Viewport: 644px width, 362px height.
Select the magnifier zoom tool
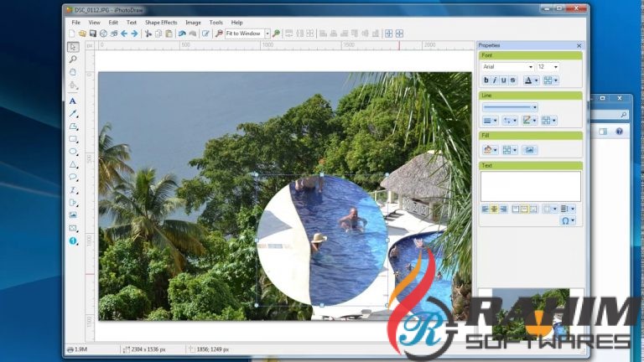point(73,59)
